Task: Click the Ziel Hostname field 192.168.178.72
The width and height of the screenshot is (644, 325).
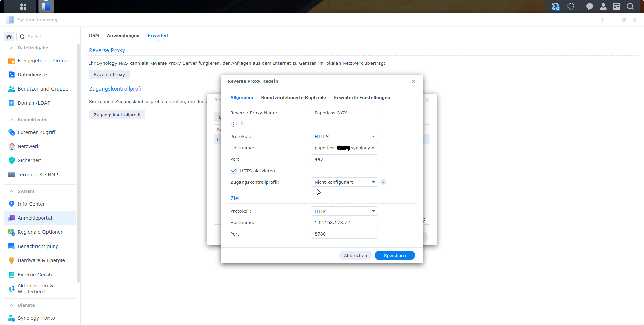Action: pyautogui.click(x=344, y=222)
